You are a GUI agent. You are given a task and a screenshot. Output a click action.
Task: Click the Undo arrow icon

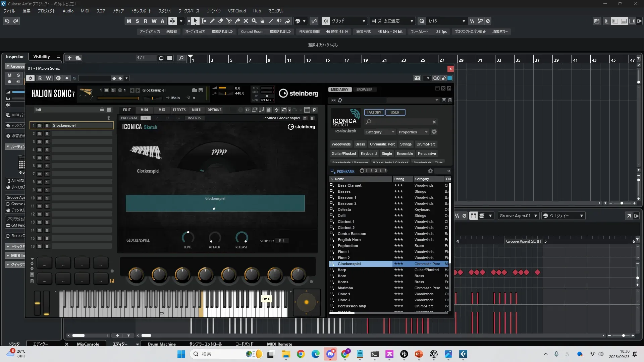[x=7, y=21]
